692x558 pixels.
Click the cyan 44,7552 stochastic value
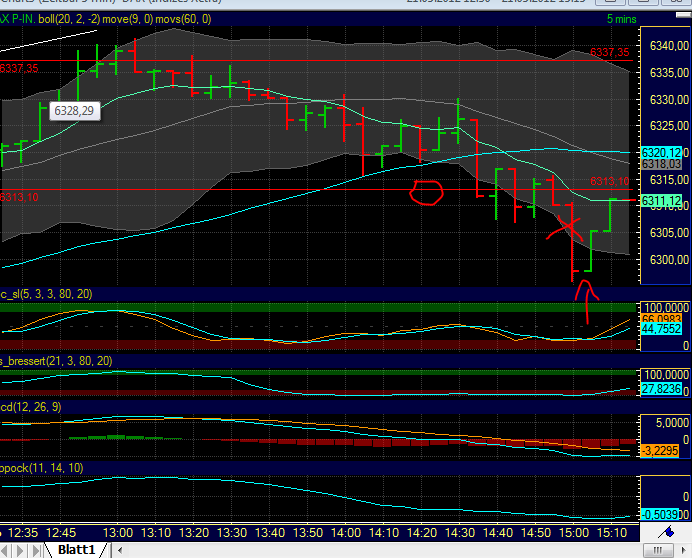click(661, 328)
